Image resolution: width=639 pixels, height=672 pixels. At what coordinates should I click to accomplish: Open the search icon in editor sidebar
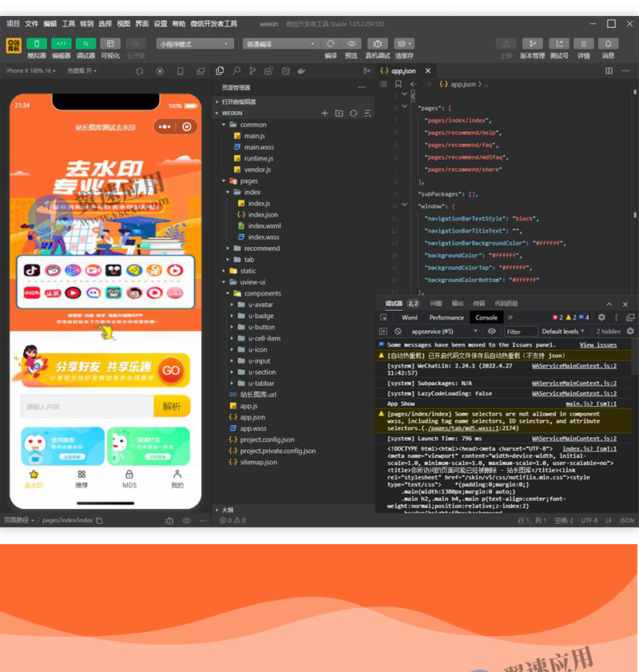[x=236, y=71]
